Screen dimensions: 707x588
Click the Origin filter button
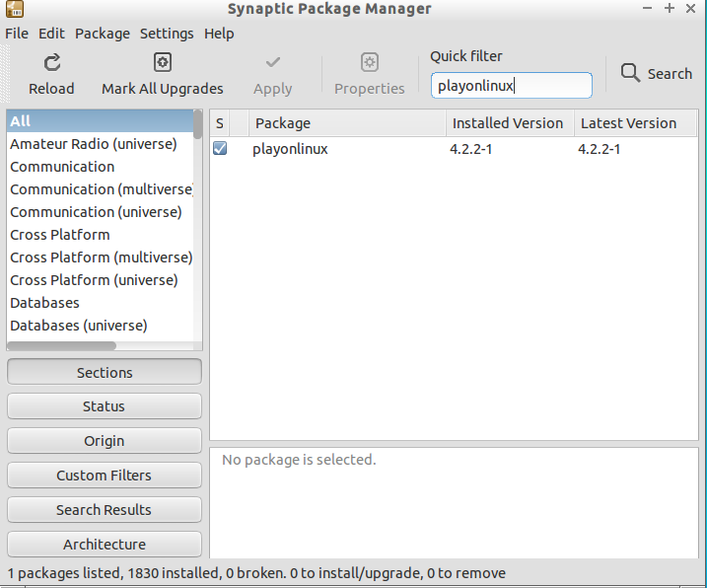pyautogui.click(x=105, y=440)
